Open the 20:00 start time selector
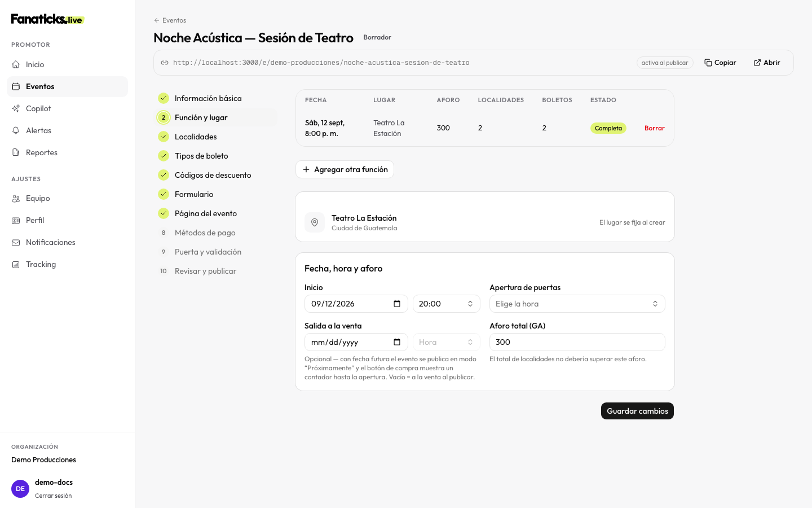Screen dimensions: 812x508 (x=447, y=304)
